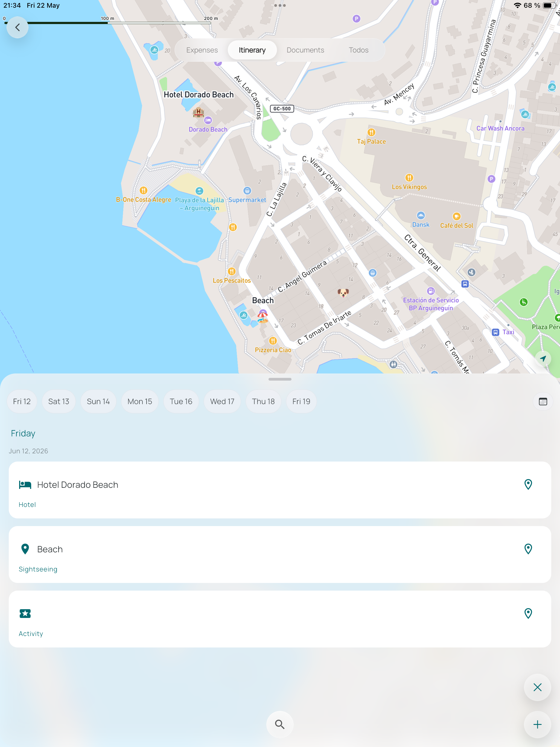Select the Itinerary tab
The width and height of the screenshot is (560, 747).
tap(252, 50)
